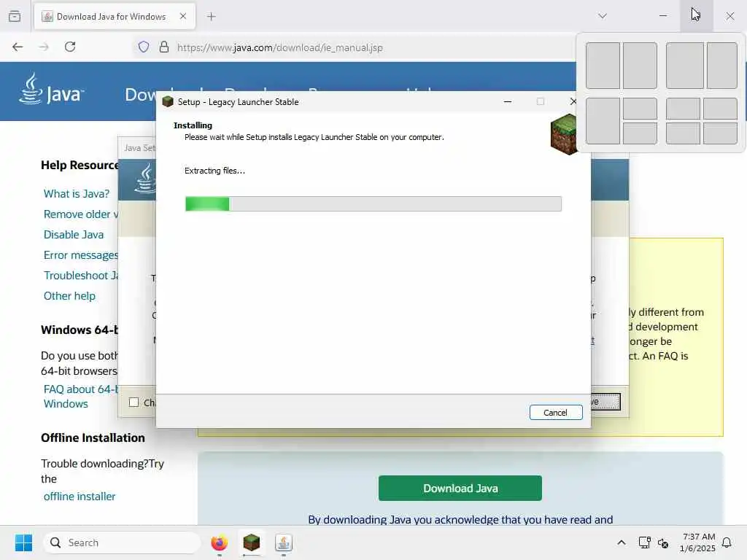Snap window to wide left pane in second layout
The height and width of the screenshot is (560, 747).
[x=684, y=65]
